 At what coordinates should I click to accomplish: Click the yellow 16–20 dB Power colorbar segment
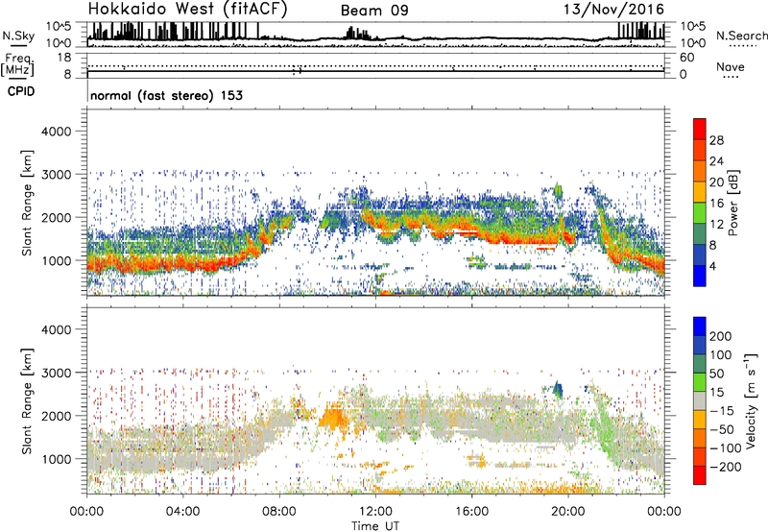[700, 192]
